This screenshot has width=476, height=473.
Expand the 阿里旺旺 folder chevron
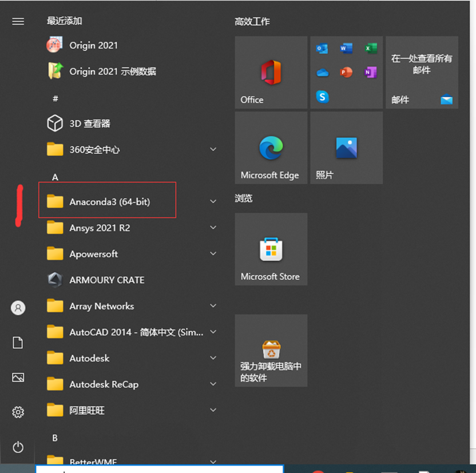(213, 410)
